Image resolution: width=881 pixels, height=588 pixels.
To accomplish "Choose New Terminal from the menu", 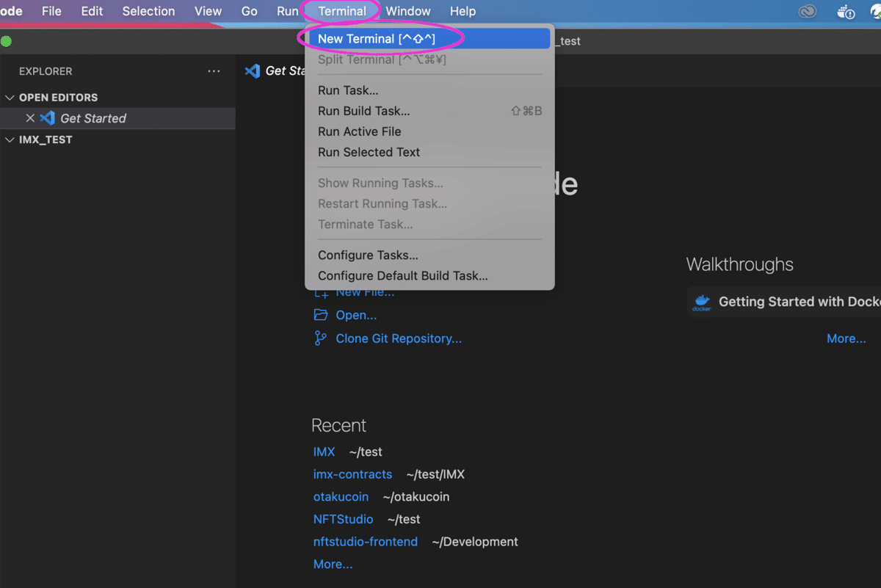I will coord(429,39).
